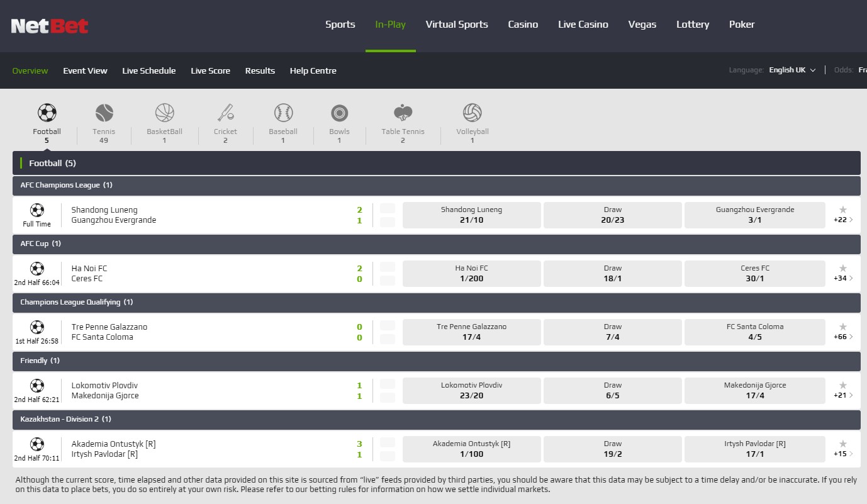Bet on Draw at 18/1

(x=613, y=274)
